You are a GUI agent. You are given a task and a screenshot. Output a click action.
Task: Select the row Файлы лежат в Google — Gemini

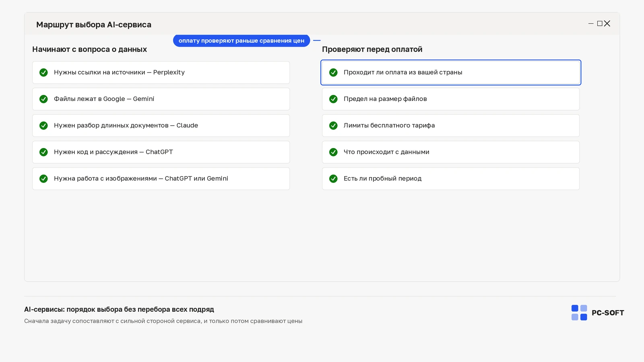(x=161, y=99)
